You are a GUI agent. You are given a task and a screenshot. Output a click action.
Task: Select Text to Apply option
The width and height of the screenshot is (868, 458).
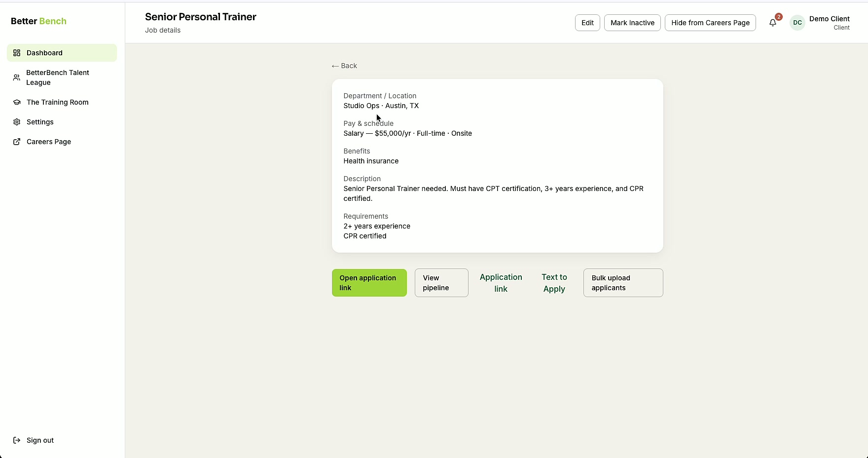(x=554, y=283)
